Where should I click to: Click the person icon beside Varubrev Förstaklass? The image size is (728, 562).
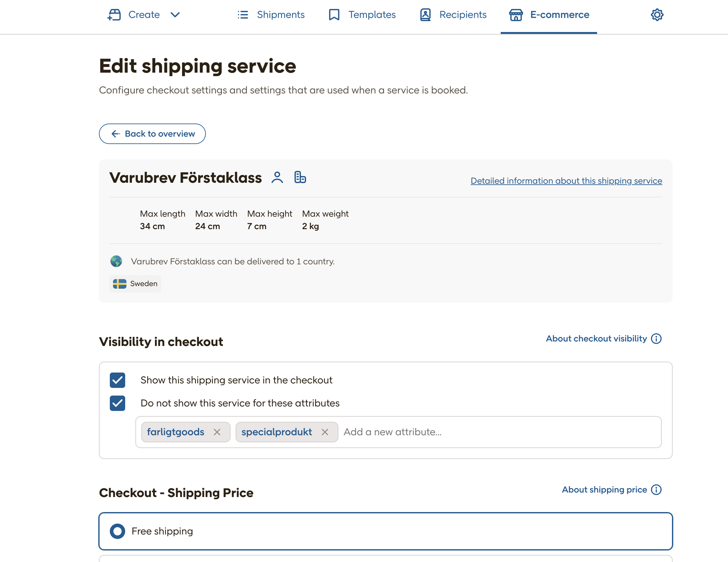coord(277,178)
